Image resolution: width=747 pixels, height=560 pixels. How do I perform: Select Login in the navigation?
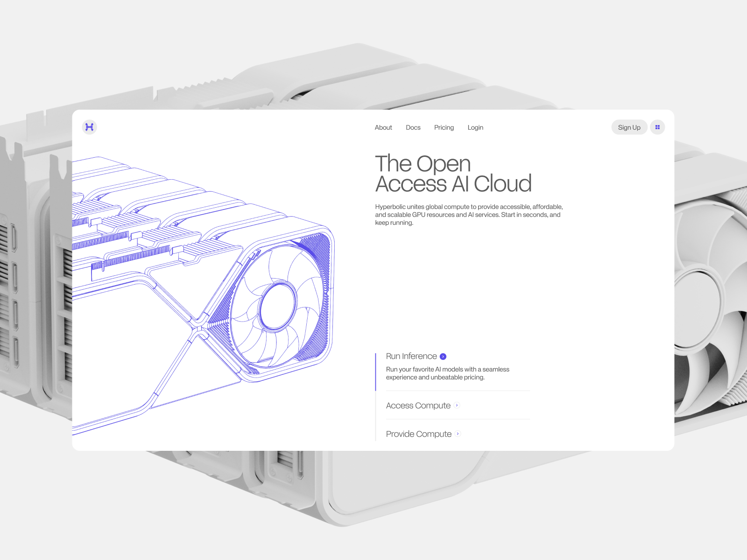coord(475,127)
